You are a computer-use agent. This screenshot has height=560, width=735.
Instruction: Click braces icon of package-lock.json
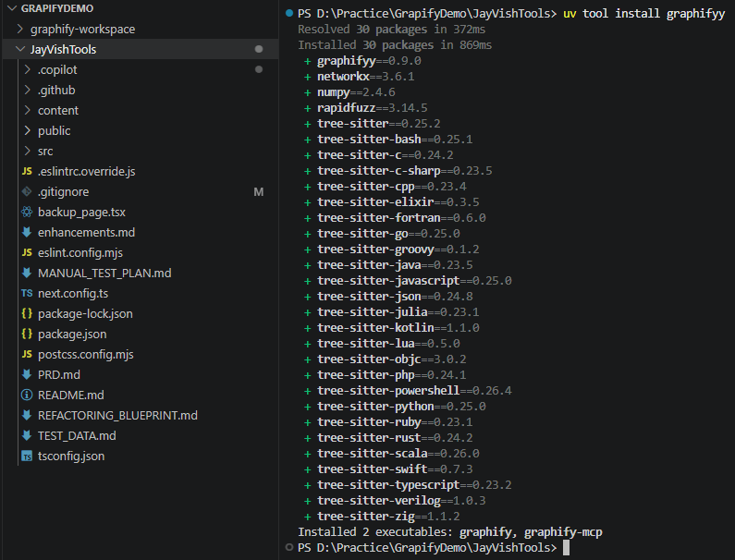[x=27, y=313]
